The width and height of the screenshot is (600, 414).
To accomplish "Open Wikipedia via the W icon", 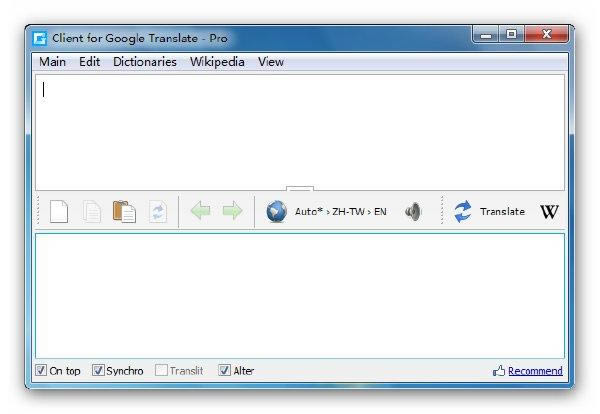I will [549, 211].
